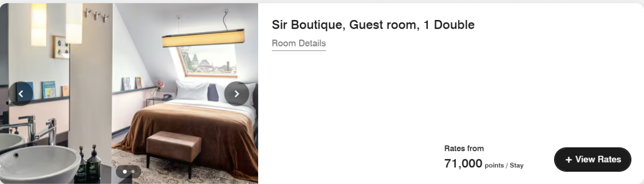Click the 'points / Stay' text
The width and height of the screenshot is (644, 184).
(504, 165)
